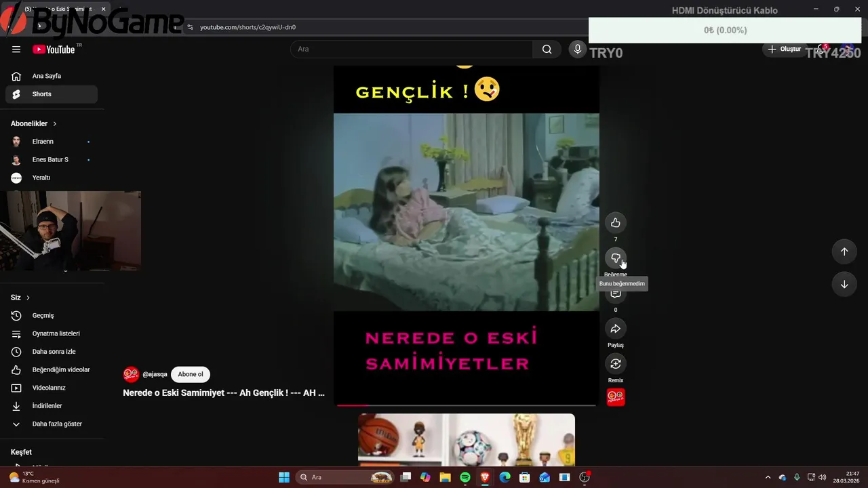
Task: Open Geçmiş watch history
Action: tap(52, 315)
